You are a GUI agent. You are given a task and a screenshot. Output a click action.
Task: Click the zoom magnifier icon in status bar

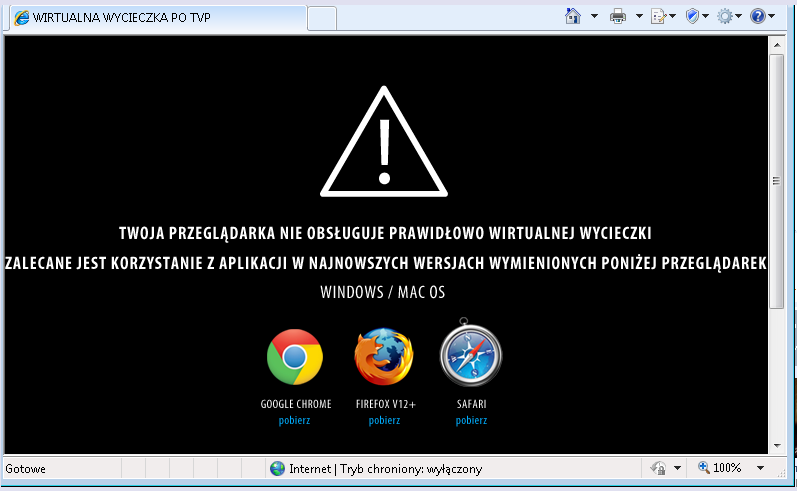[703, 467]
